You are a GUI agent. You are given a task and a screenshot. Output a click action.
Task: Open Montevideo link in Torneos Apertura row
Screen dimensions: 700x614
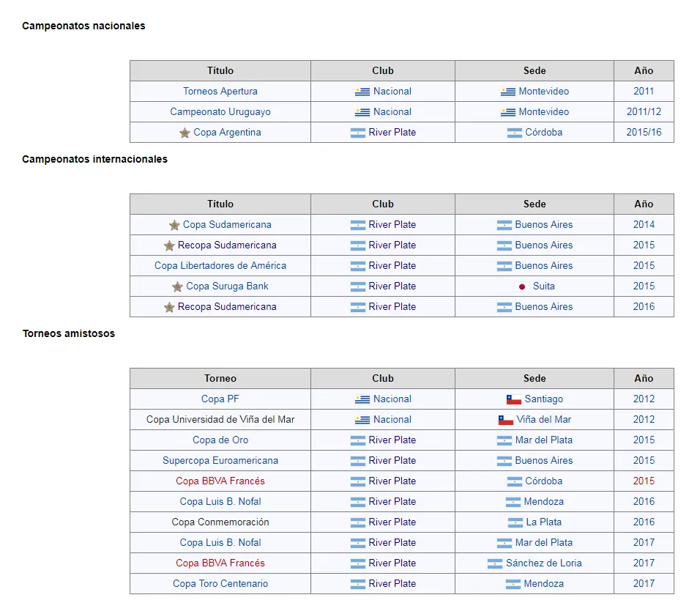click(x=544, y=91)
